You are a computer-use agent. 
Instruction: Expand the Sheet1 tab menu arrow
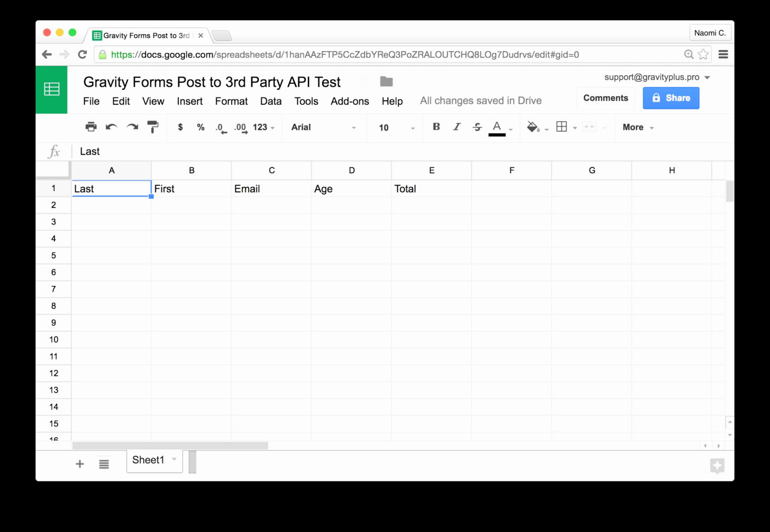coord(173,460)
